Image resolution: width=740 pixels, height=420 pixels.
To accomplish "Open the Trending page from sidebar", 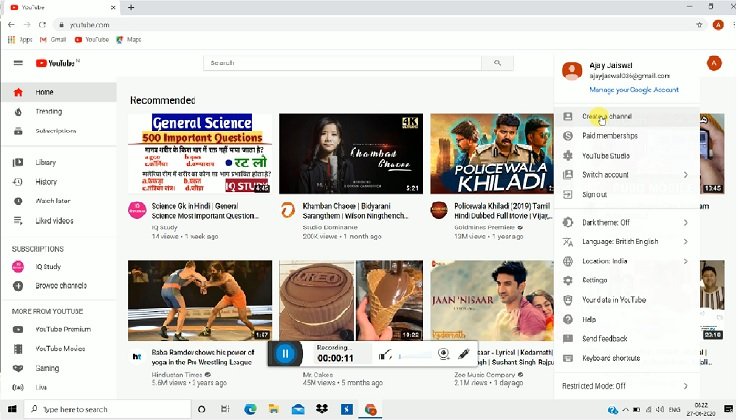I will pos(49,112).
